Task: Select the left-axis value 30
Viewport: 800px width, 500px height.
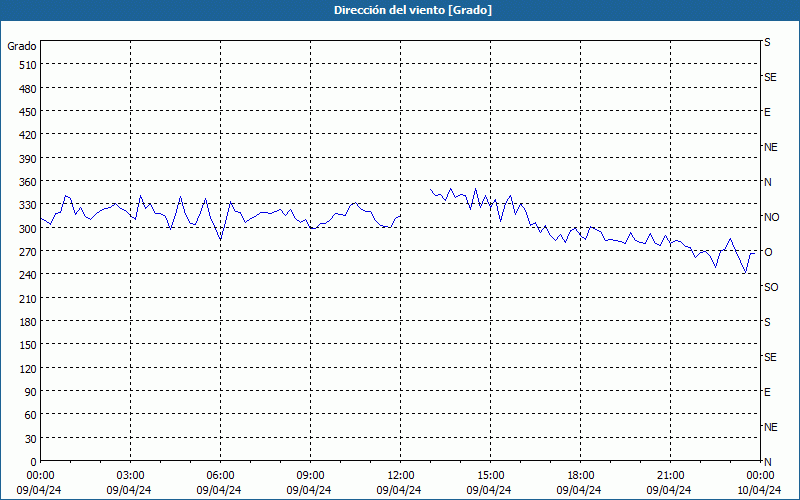Action: tap(31, 439)
